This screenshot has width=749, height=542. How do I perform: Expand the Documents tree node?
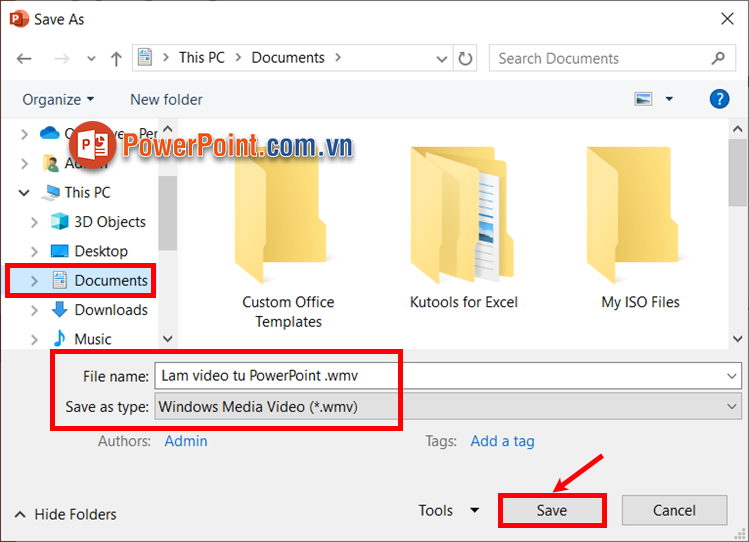click(34, 281)
